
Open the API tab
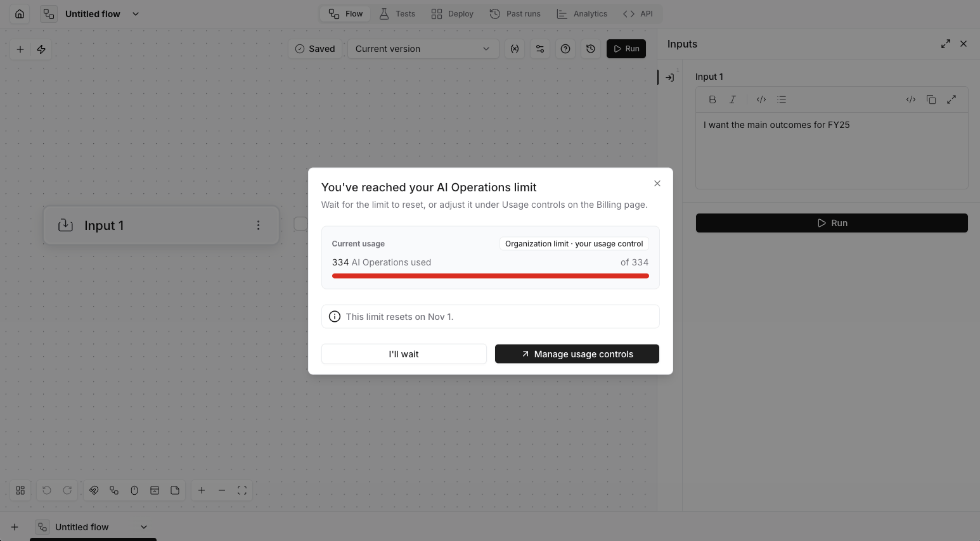[x=638, y=14]
